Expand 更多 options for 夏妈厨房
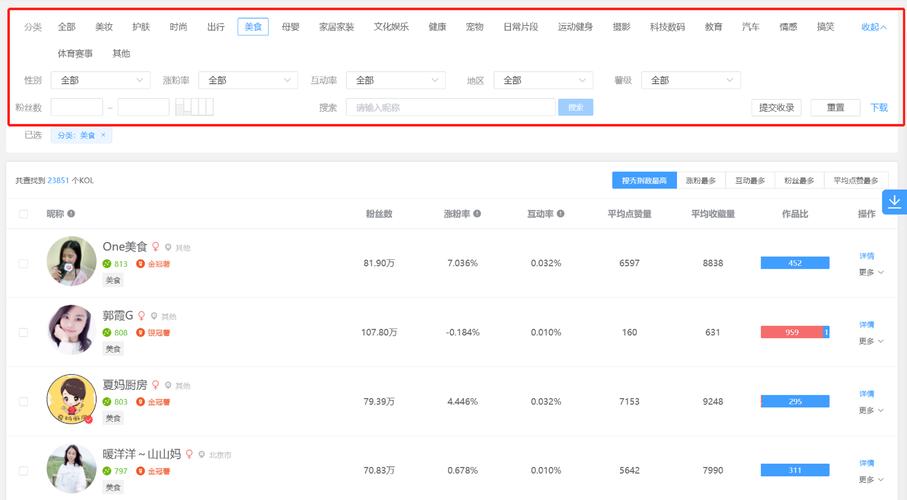The height and width of the screenshot is (500, 907). 871,411
